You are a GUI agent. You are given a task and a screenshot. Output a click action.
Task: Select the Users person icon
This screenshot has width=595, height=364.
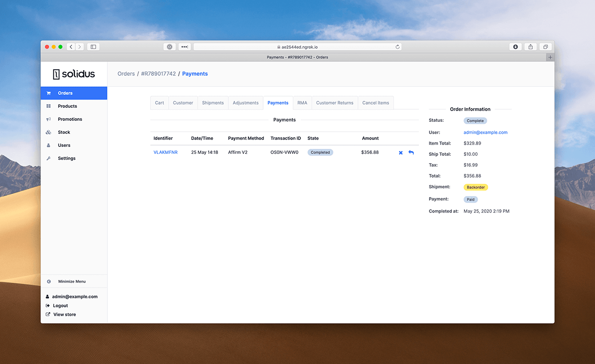click(x=48, y=145)
